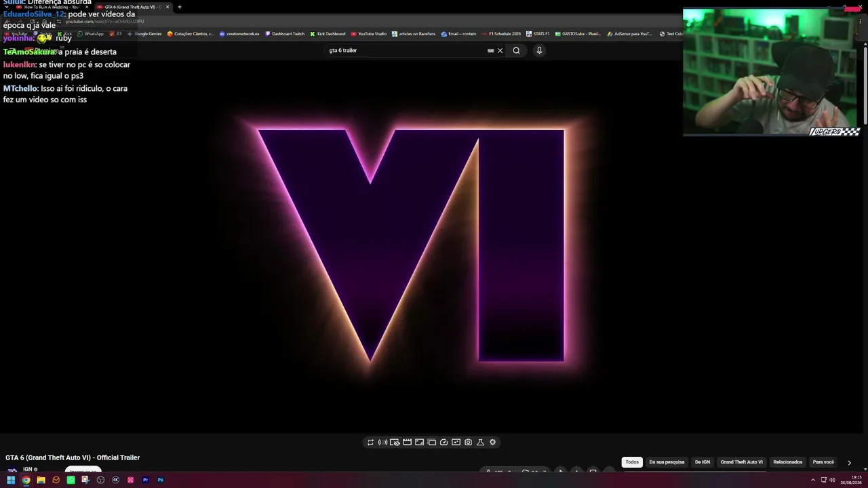Select the 'Da sua pesquisa' chip
Viewport: 868px width, 488px height.
pyautogui.click(x=667, y=462)
